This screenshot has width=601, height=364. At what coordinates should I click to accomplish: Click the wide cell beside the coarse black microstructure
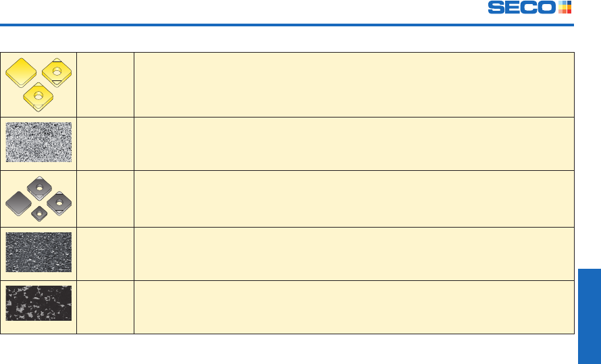tap(354, 307)
